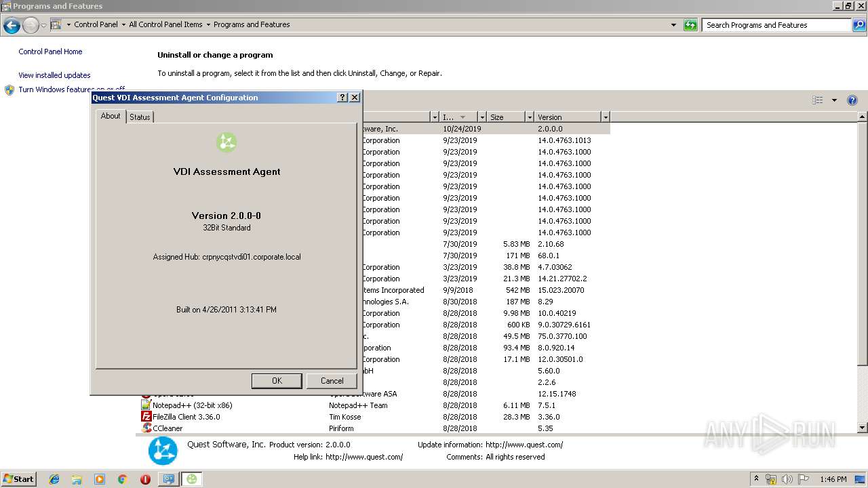Select the About tab in dialog
The height and width of the screenshot is (488, 868).
pyautogui.click(x=111, y=116)
